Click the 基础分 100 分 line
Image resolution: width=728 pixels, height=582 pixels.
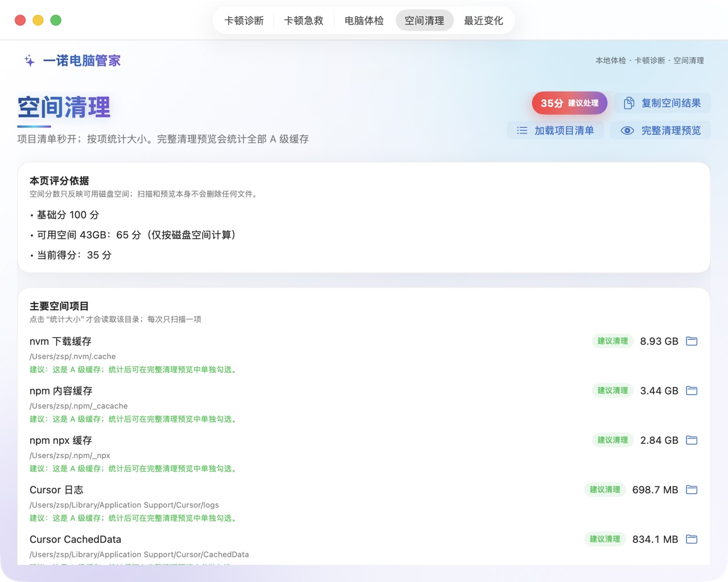click(65, 215)
